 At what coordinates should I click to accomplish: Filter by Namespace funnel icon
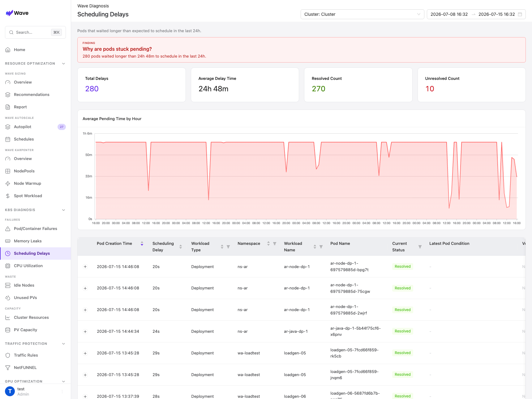point(275,244)
